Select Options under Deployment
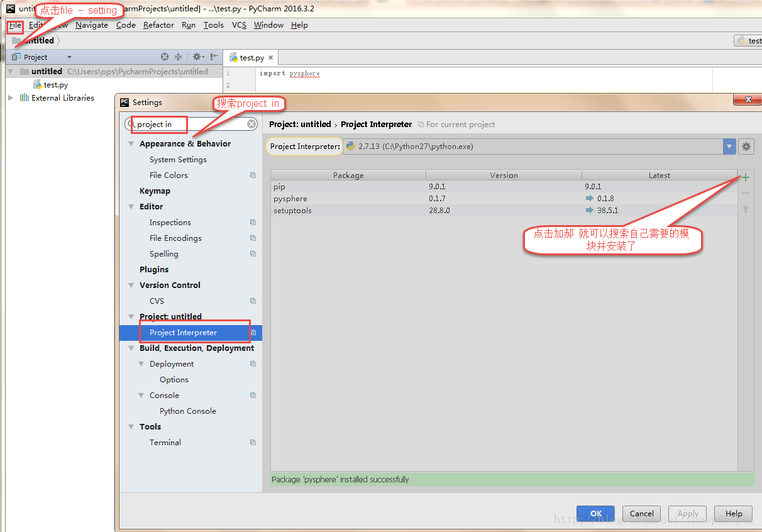Viewport: 762px width, 532px height. point(174,380)
